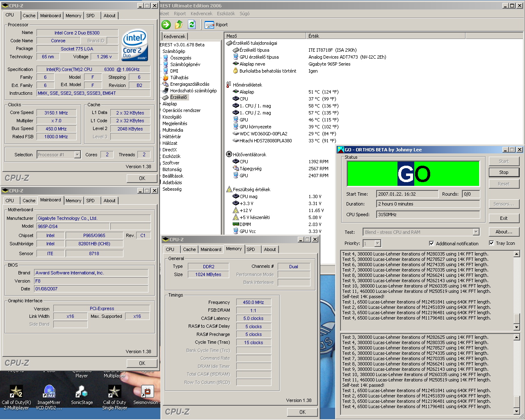
Task: Click the DMI tree item icon
Action: pyautogui.click(x=166, y=71)
